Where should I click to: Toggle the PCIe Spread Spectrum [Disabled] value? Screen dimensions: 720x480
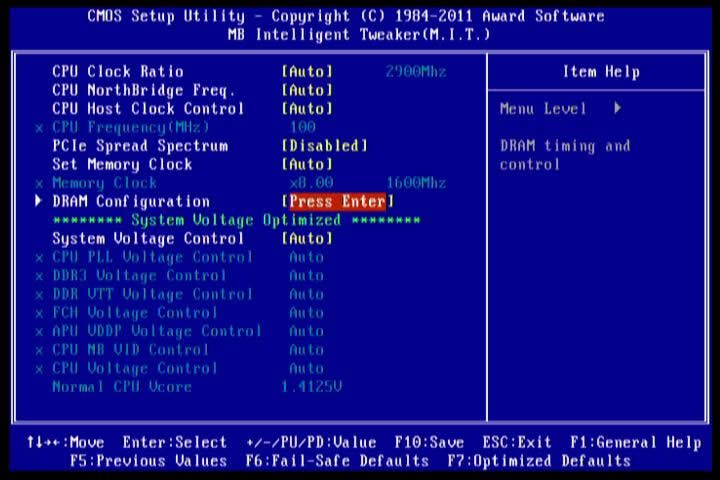tap(325, 146)
